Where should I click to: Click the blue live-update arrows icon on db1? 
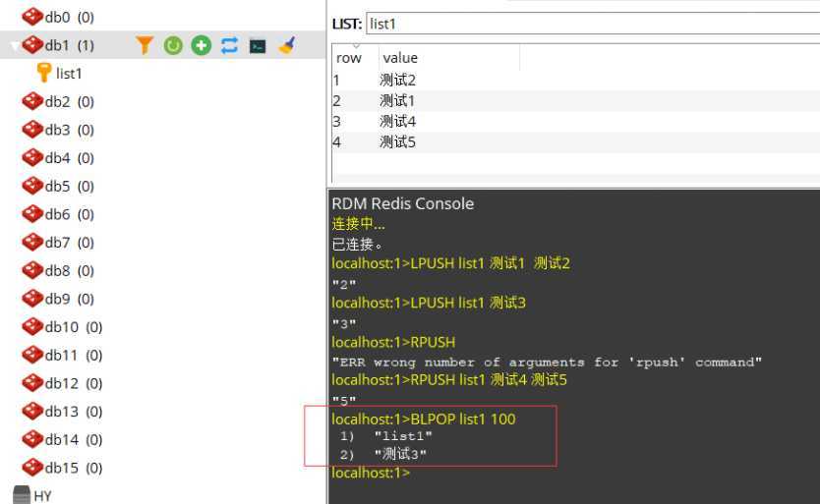point(229,45)
